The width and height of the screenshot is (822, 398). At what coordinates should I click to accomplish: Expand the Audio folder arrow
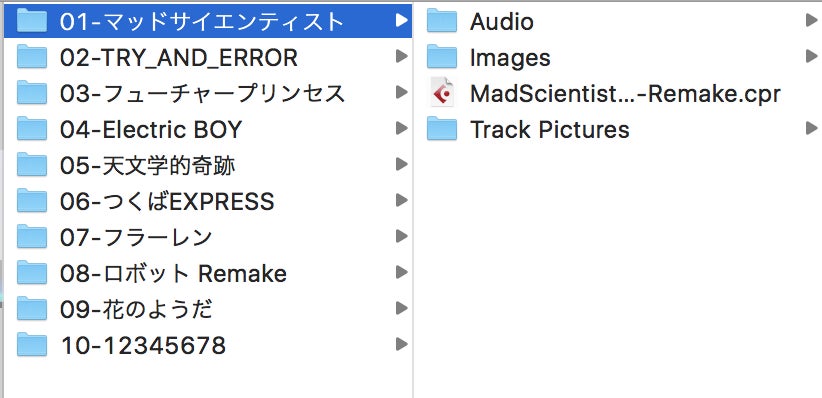coord(811,20)
